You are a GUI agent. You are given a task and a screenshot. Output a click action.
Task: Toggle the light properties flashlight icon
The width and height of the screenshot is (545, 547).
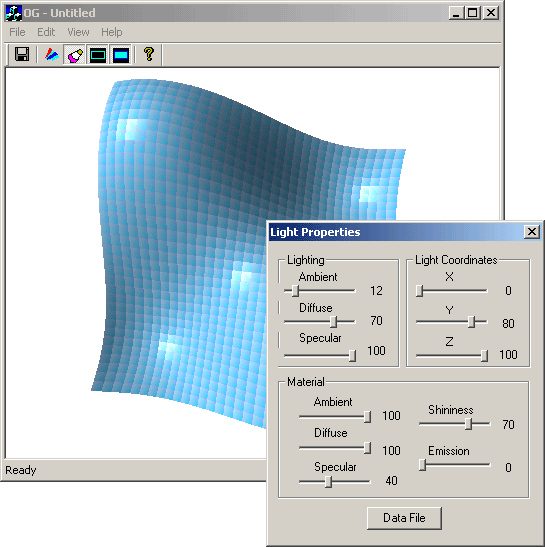tap(75, 55)
